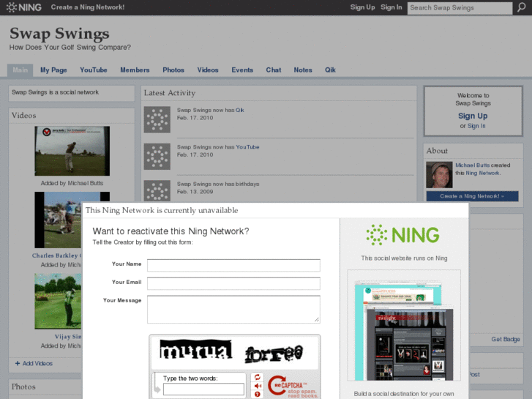The width and height of the screenshot is (532, 399).
Task: Open the Main tab
Action: pos(20,70)
